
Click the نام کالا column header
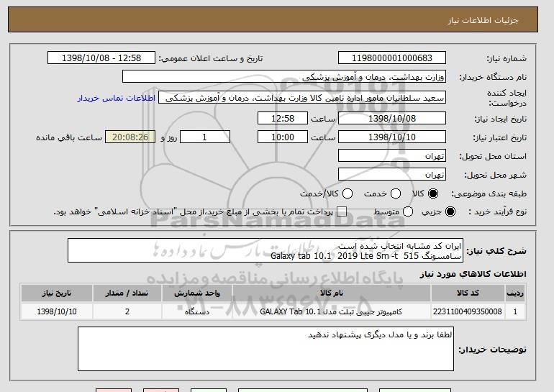(332, 293)
